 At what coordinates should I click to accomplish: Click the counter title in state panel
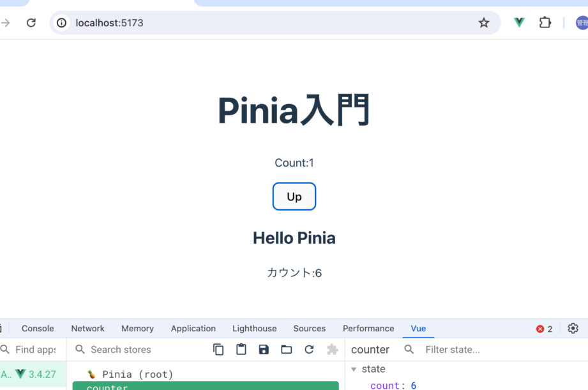pyautogui.click(x=370, y=350)
